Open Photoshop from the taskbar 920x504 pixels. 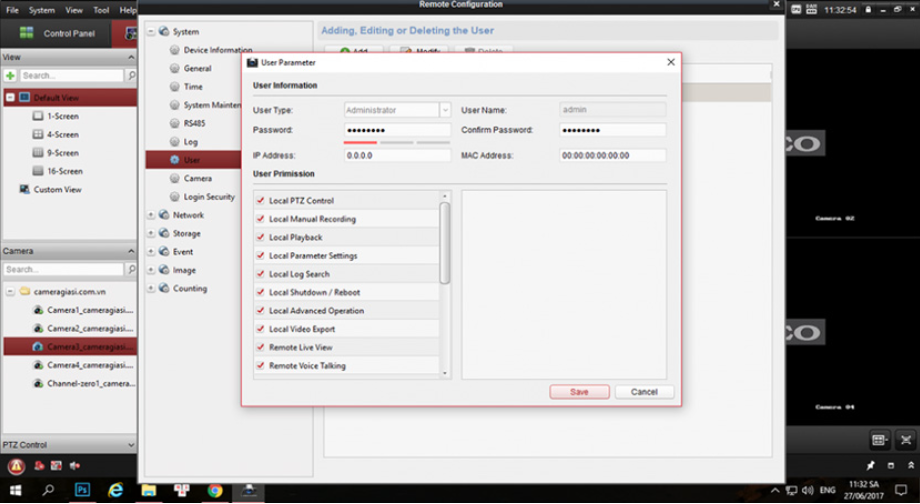click(83, 491)
